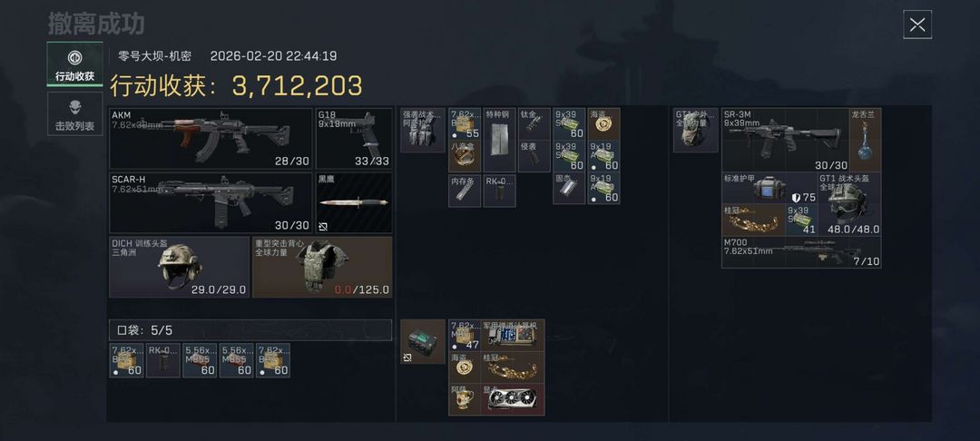980x441 pixels.
Task: Select the 军用弹道计算机 item
Action: point(513,336)
